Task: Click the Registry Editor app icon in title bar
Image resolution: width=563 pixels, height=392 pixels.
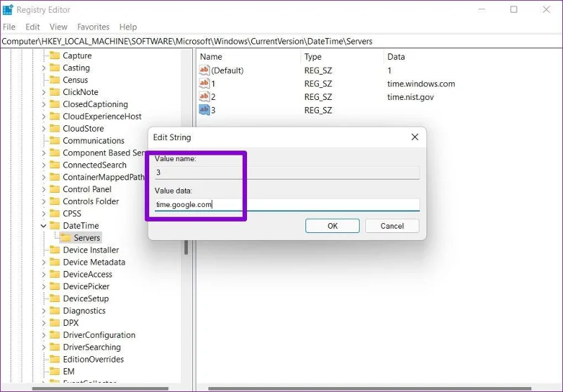Action: tap(8, 10)
